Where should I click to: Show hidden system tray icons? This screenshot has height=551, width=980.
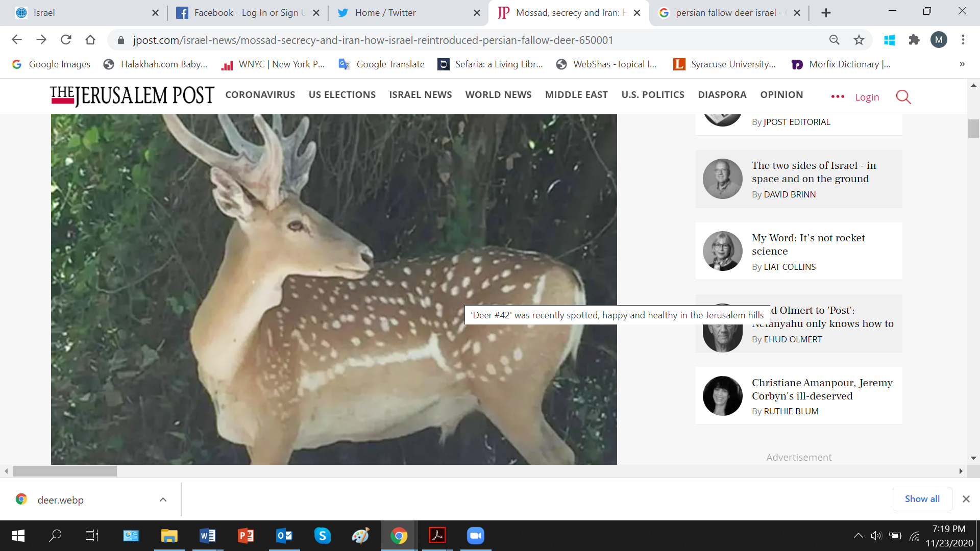858,536
